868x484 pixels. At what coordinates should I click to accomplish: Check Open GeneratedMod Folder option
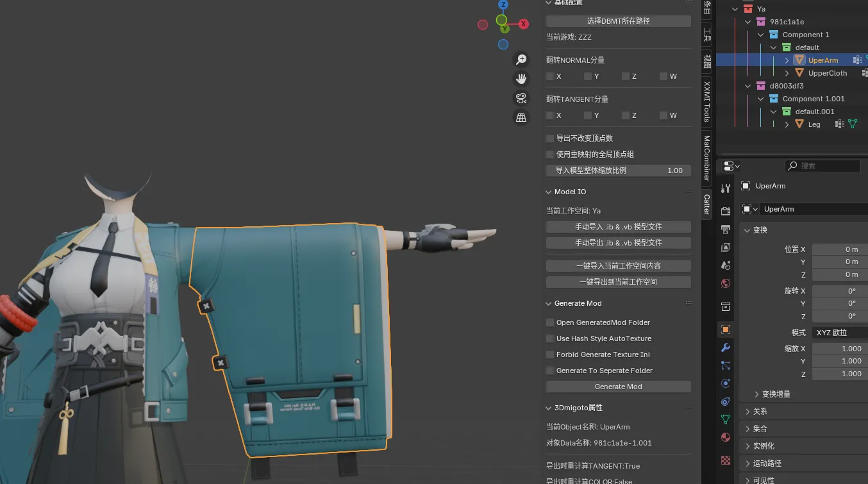click(x=550, y=322)
